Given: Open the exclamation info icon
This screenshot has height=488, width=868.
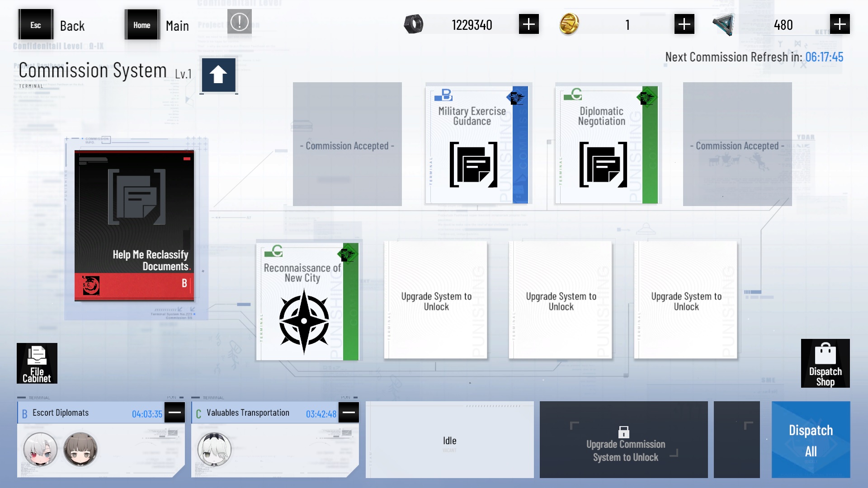Looking at the screenshot, I should click(239, 21).
